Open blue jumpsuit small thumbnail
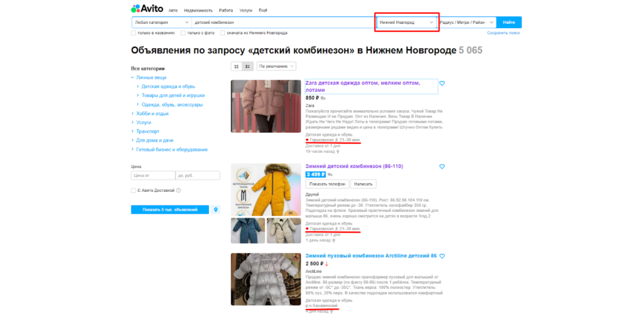Screen dimensions: 644x317 pos(248,230)
